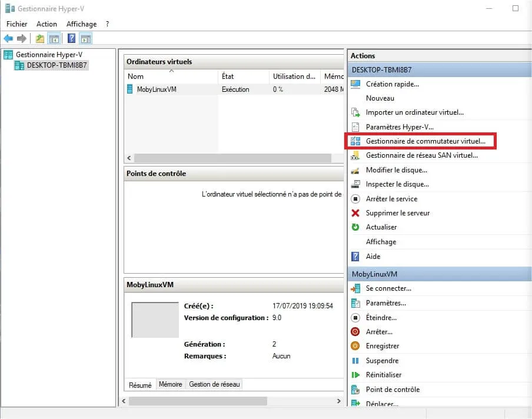Click the virtual machines horizontal scrollbar thumb

pos(233,158)
